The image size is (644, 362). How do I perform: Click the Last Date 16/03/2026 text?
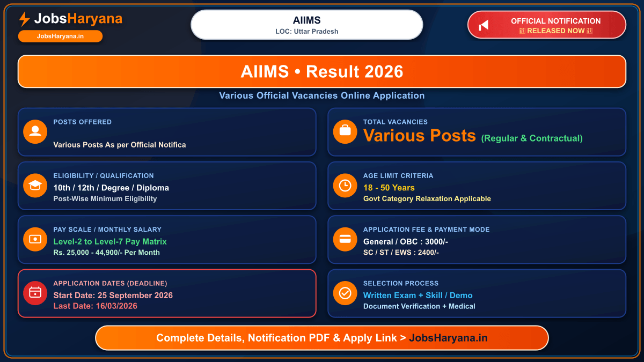click(x=95, y=306)
